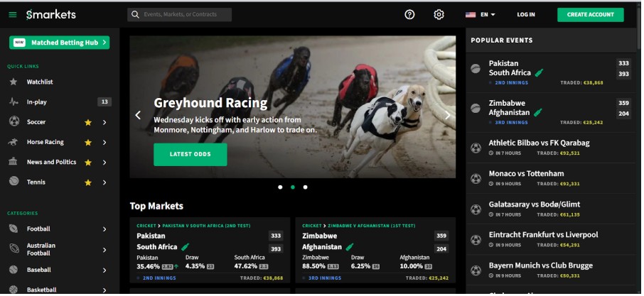
Task: Go to previous carousel slide
Action: pos(138,115)
